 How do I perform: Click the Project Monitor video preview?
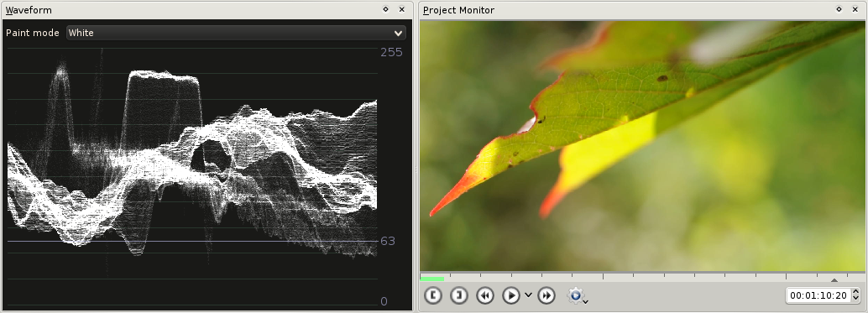pos(642,146)
